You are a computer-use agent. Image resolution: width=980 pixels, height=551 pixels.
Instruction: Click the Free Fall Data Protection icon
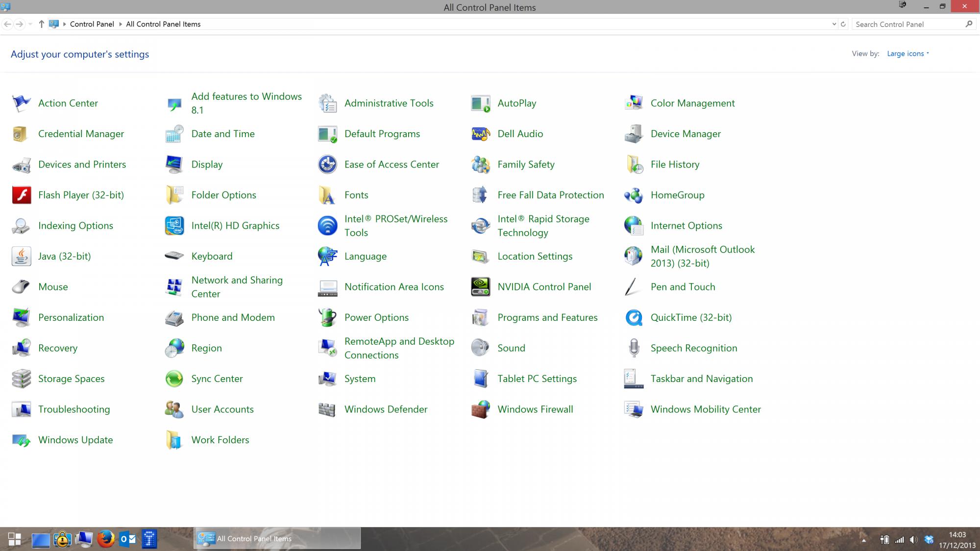(480, 195)
